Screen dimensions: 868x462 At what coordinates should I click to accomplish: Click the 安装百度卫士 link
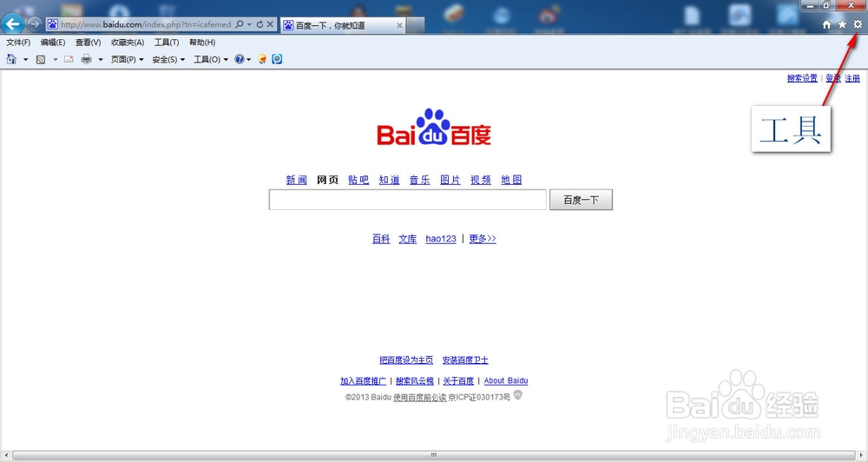[x=465, y=360]
